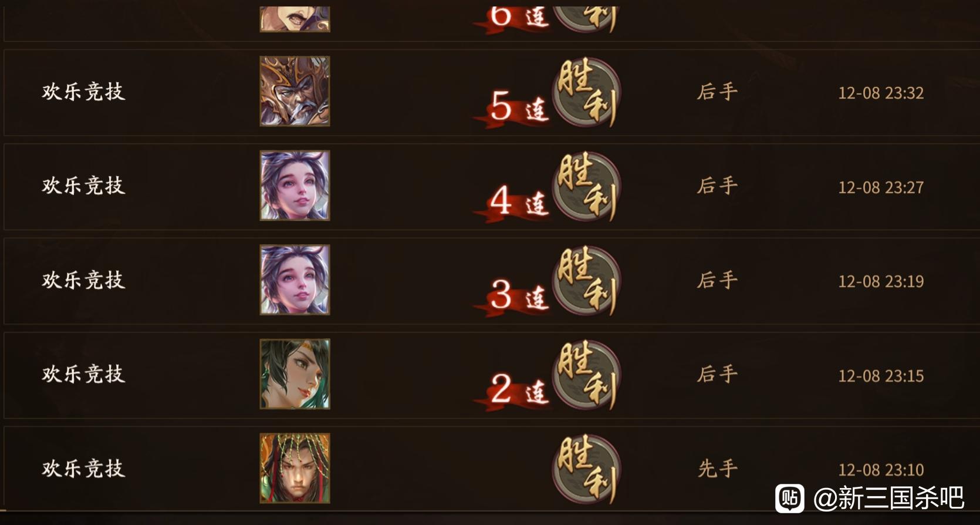This screenshot has height=525, width=980.
Task: Click the 后手 label in the 23:15 row
Action: 717,374
